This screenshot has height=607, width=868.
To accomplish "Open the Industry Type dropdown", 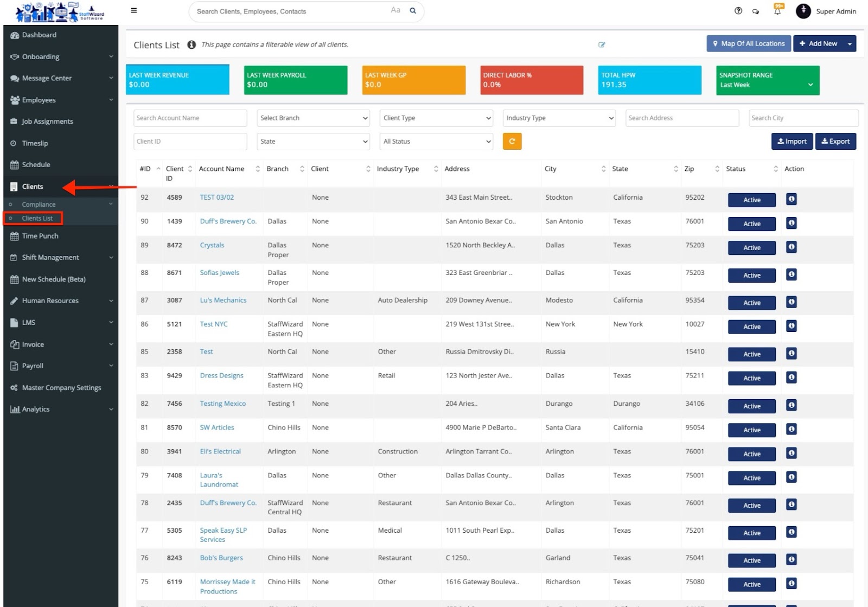I will click(559, 118).
